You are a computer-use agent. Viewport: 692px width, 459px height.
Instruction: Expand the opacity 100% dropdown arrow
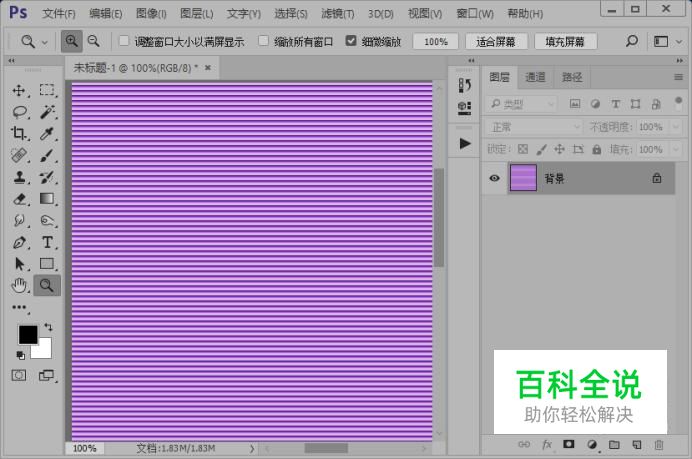coord(676,127)
